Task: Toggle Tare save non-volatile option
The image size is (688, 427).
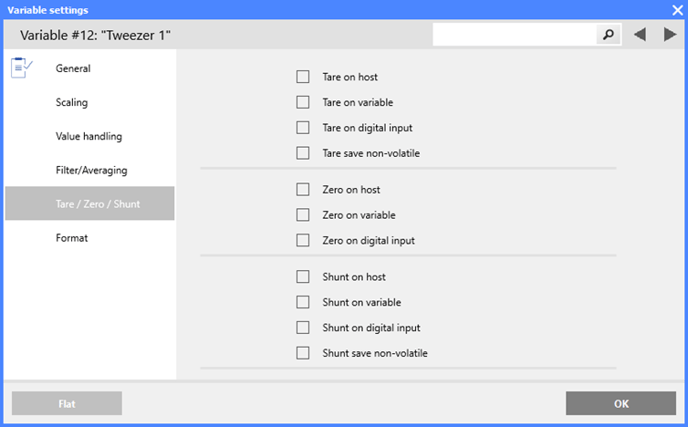Action: coord(303,153)
